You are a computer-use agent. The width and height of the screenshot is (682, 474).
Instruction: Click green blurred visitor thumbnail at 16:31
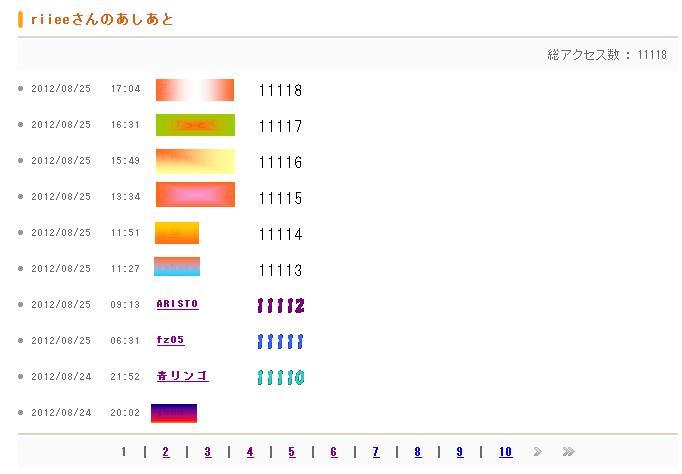tap(195, 125)
